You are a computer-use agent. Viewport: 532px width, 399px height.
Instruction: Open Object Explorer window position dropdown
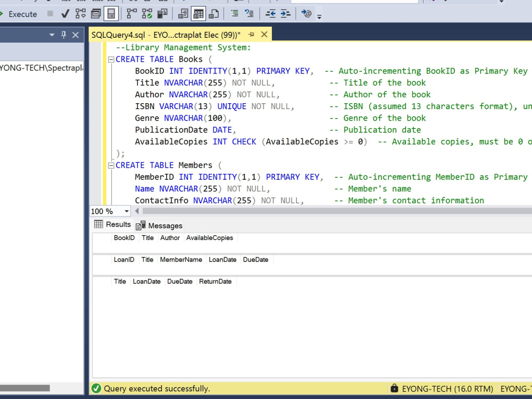pyautogui.click(x=52, y=35)
